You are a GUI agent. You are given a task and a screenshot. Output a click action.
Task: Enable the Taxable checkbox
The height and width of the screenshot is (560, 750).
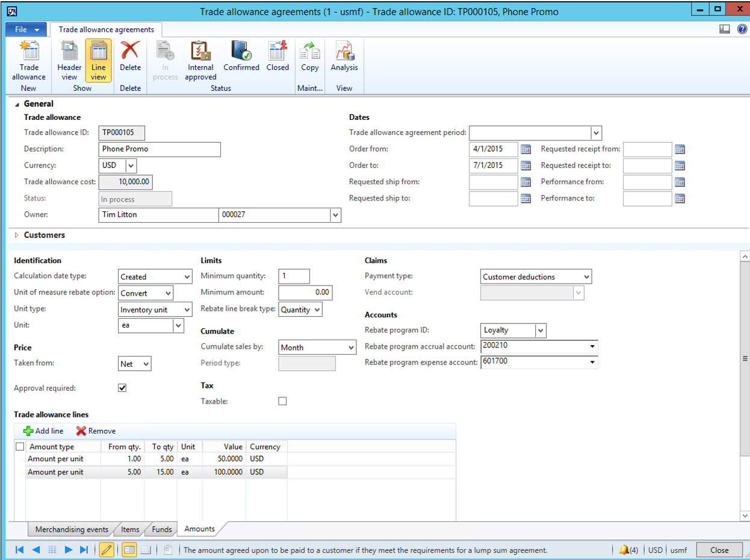(282, 401)
